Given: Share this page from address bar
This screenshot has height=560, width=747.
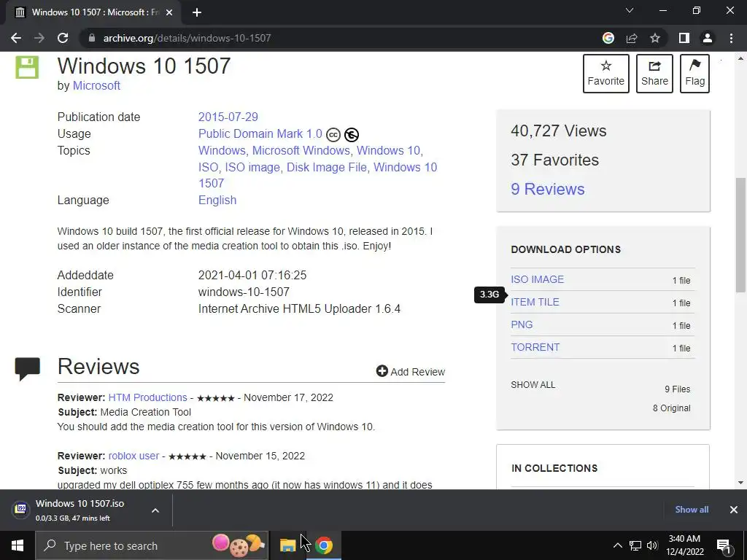Looking at the screenshot, I should click(632, 38).
